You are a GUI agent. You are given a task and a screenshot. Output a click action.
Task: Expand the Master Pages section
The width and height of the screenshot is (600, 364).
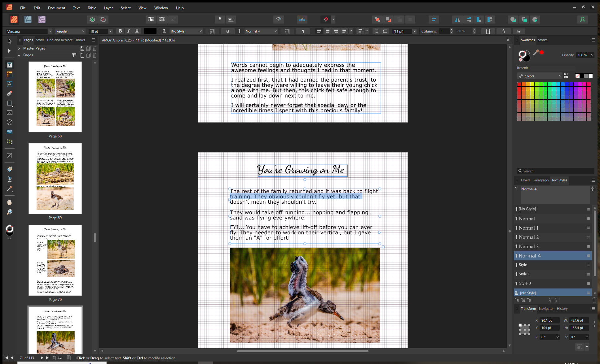pos(19,48)
